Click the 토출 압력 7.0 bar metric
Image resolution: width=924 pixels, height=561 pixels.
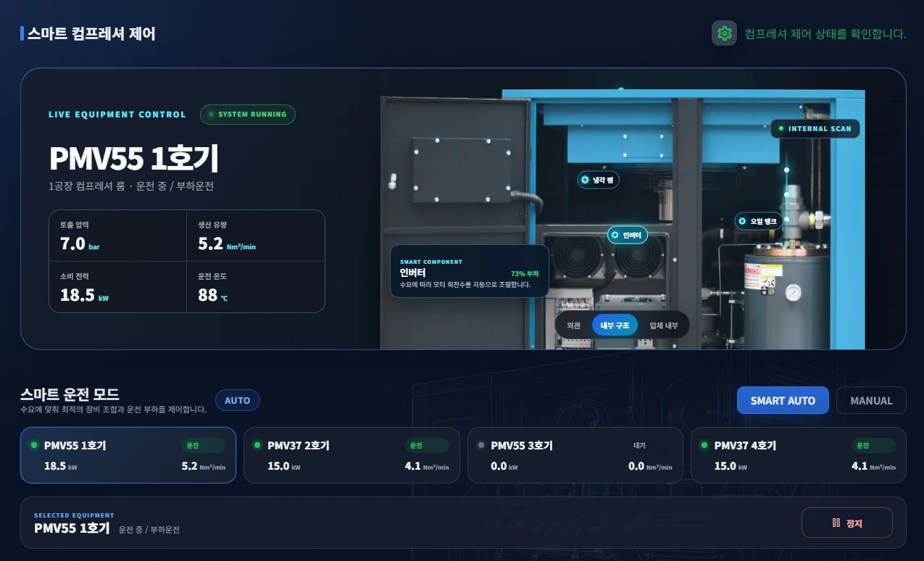click(x=117, y=236)
